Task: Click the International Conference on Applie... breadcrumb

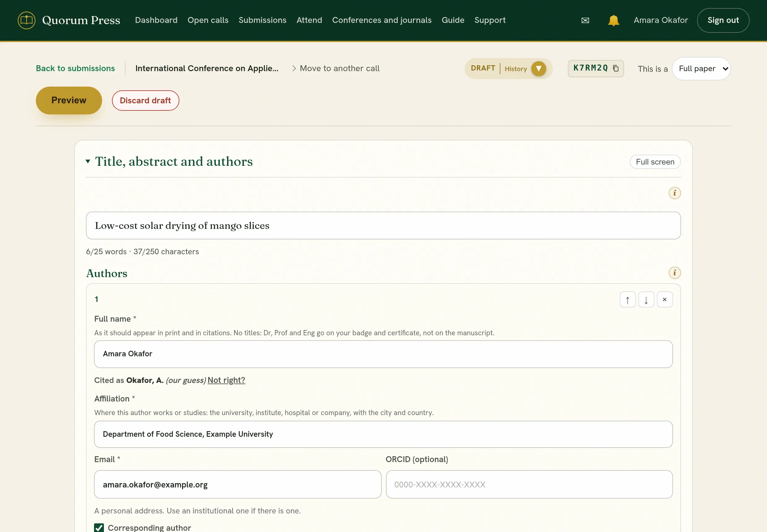Action: pos(207,68)
